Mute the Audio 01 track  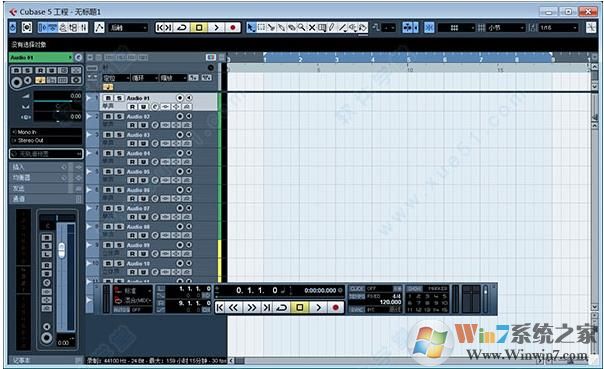coord(108,98)
